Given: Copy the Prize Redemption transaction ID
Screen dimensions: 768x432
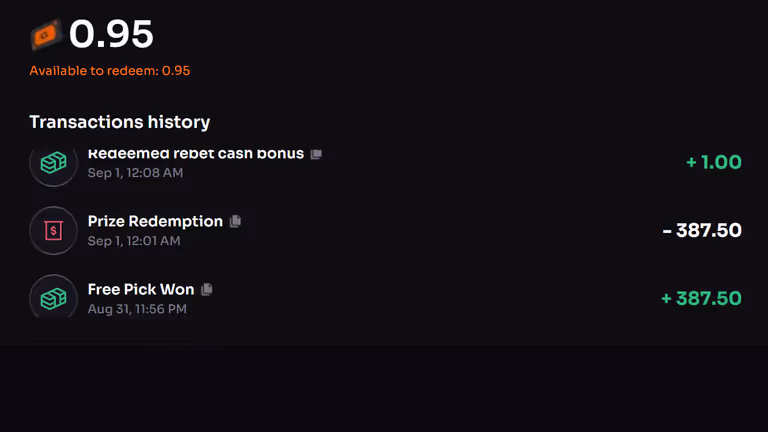Looking at the screenshot, I should tap(236, 221).
